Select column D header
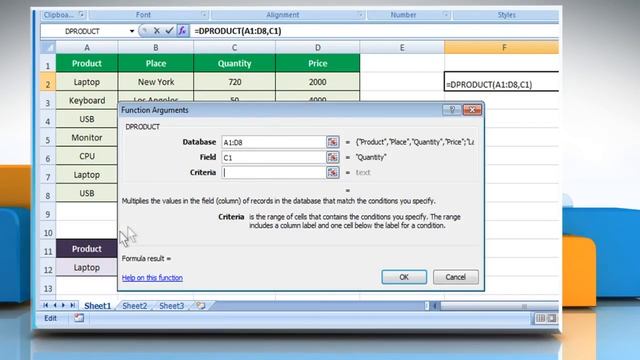The image size is (640, 360). [x=318, y=48]
